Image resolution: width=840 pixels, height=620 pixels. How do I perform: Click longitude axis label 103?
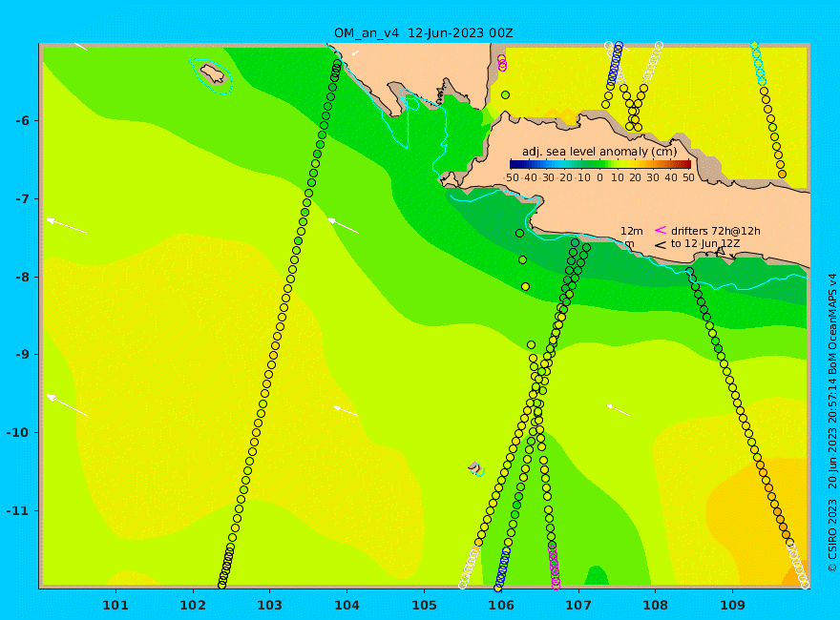click(x=269, y=605)
